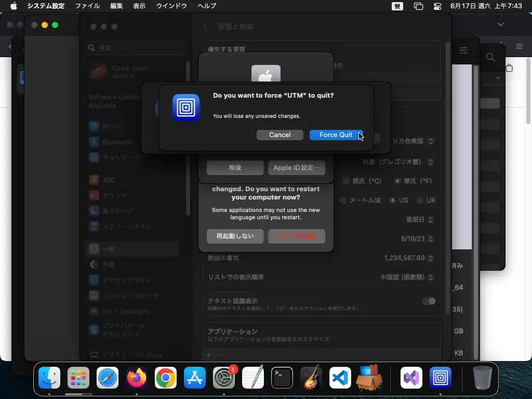Click the 稍後 button
Image resolution: width=532 pixels, height=399 pixels.
[235, 168]
